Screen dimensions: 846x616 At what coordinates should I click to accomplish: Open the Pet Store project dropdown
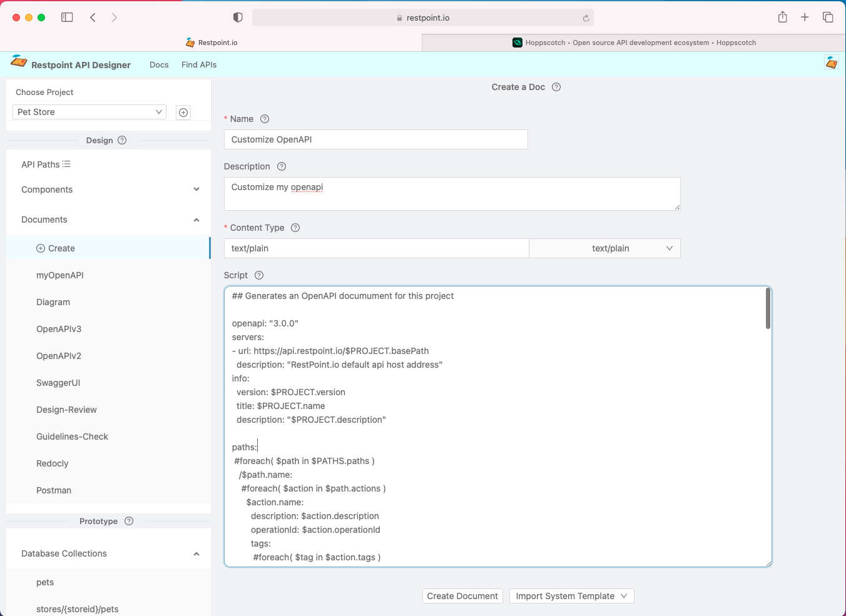coord(89,112)
